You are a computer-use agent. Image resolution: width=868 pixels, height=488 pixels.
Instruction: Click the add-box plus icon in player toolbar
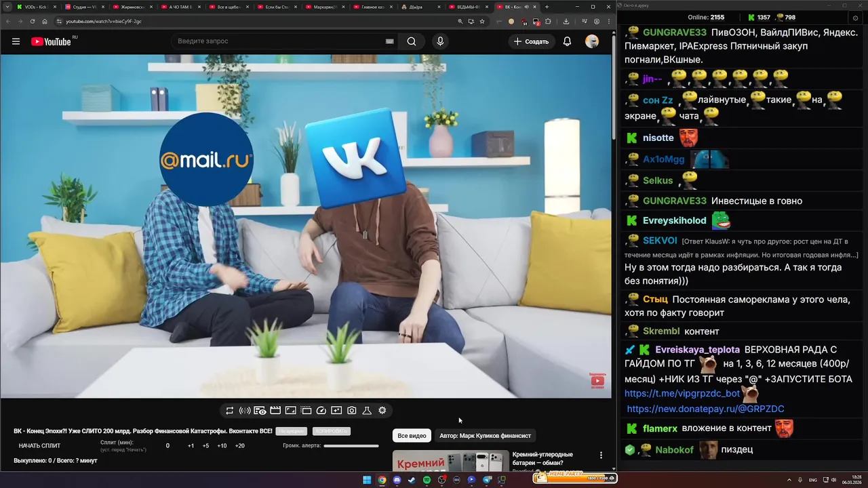336,411
